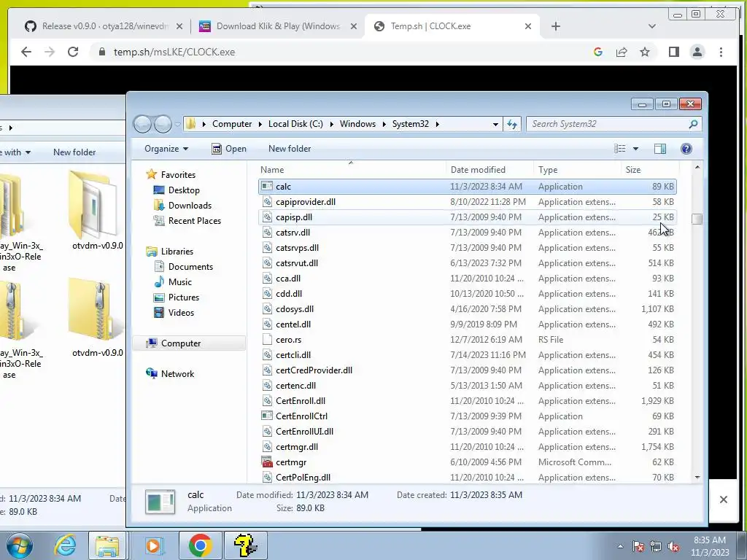Open Desktop in navigation pane
The image size is (747, 560).
click(x=177, y=190)
